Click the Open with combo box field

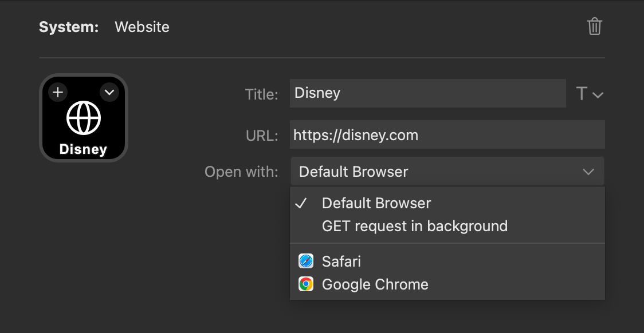click(x=447, y=172)
